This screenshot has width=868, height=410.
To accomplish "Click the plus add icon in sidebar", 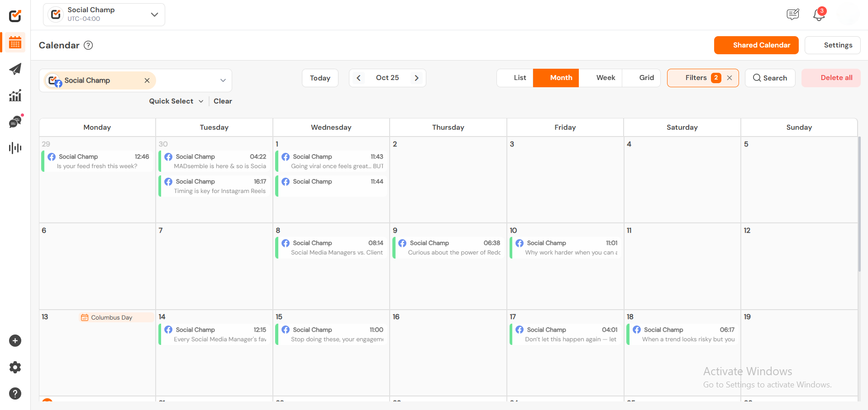I will point(15,341).
